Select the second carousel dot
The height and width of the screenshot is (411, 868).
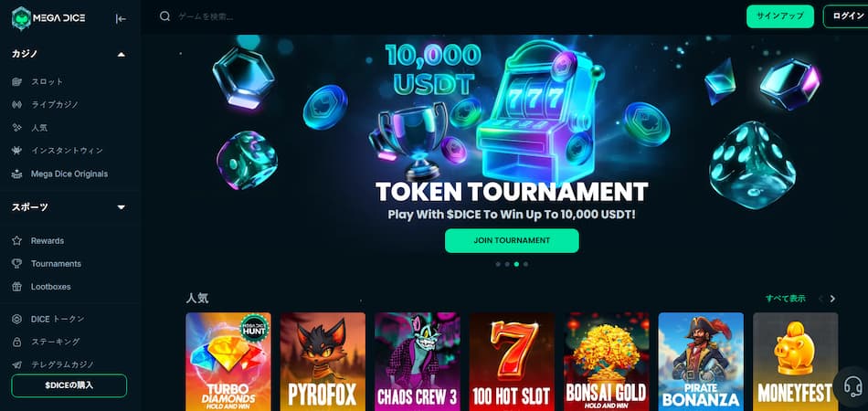tap(507, 264)
